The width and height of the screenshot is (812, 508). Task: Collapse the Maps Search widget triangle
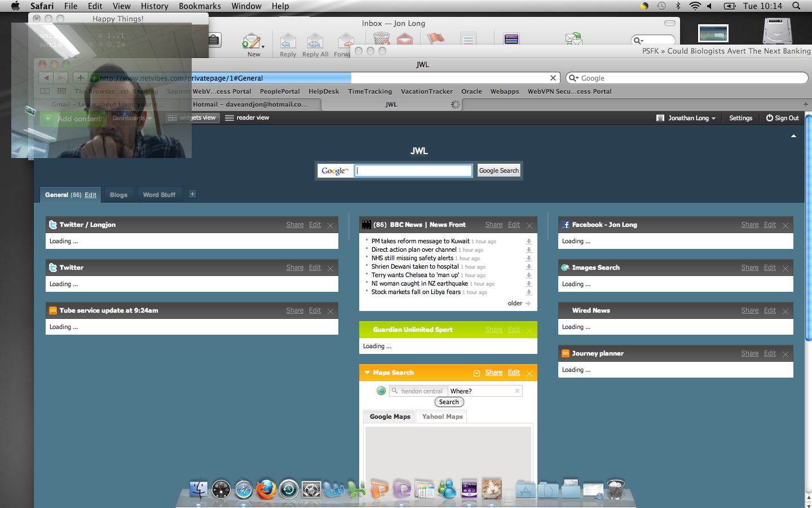[367, 373]
